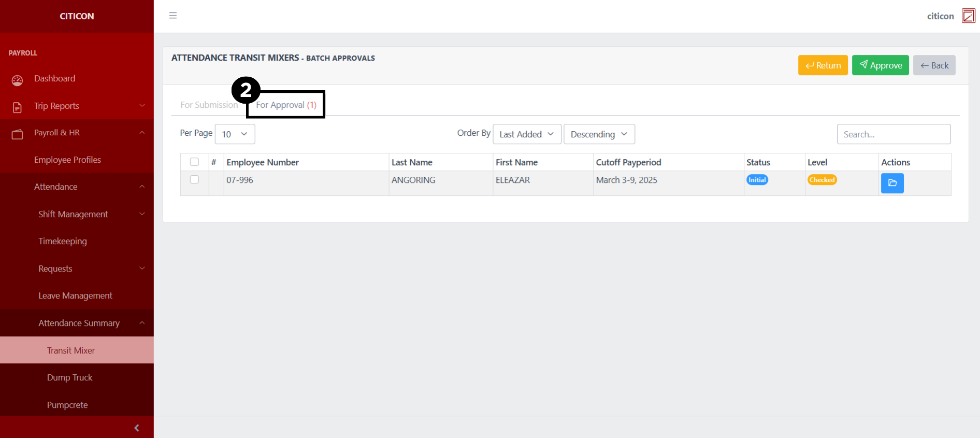This screenshot has height=438, width=980.
Task: Switch to the For Submission tab
Action: 209,105
